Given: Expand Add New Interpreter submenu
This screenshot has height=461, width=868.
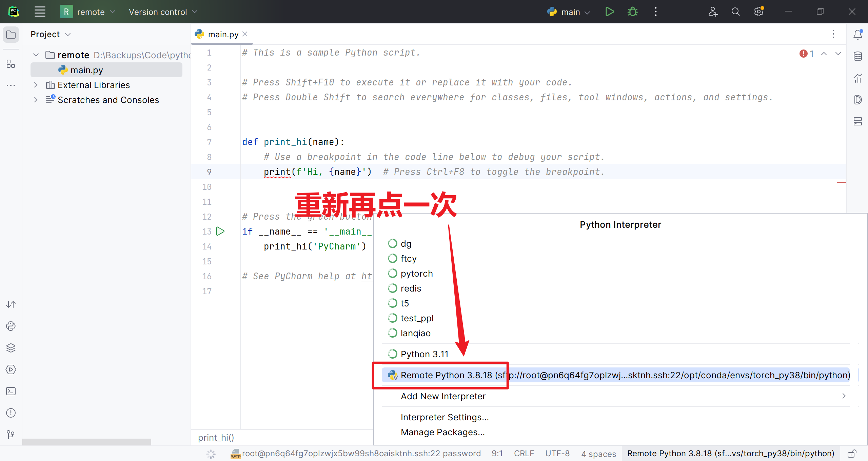Looking at the screenshot, I should pyautogui.click(x=616, y=396).
